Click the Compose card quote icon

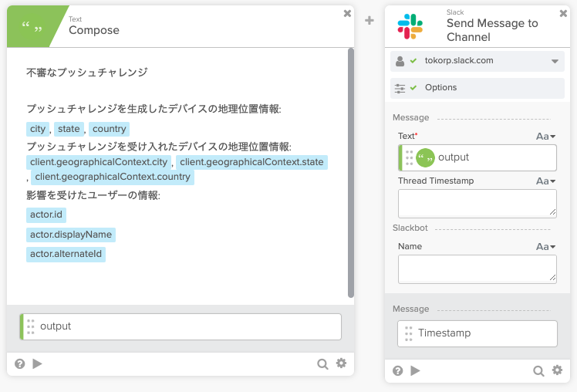click(x=32, y=29)
